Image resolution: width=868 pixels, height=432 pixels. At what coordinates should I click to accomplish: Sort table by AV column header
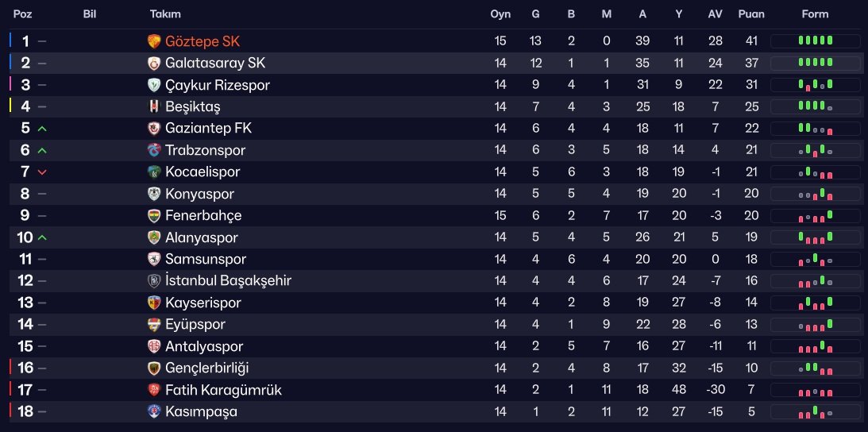[716, 14]
